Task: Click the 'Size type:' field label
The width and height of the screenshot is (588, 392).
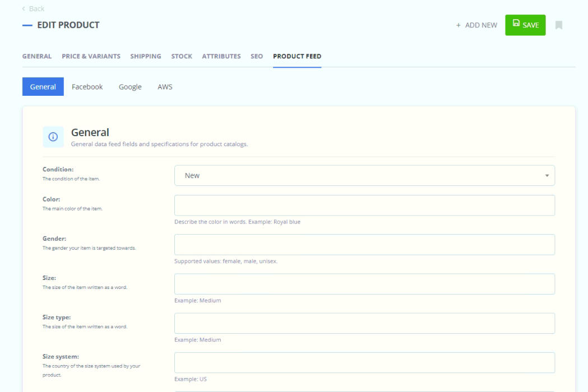Action: tap(56, 318)
